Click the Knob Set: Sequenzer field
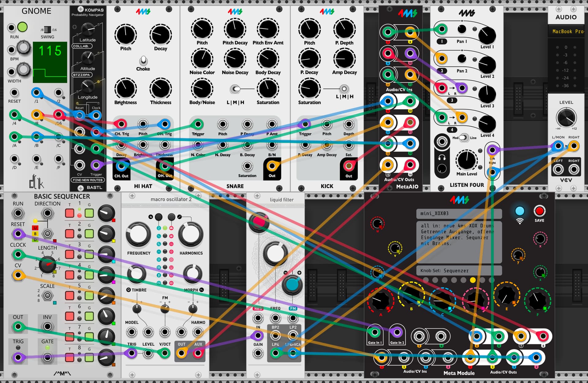 [x=459, y=270]
